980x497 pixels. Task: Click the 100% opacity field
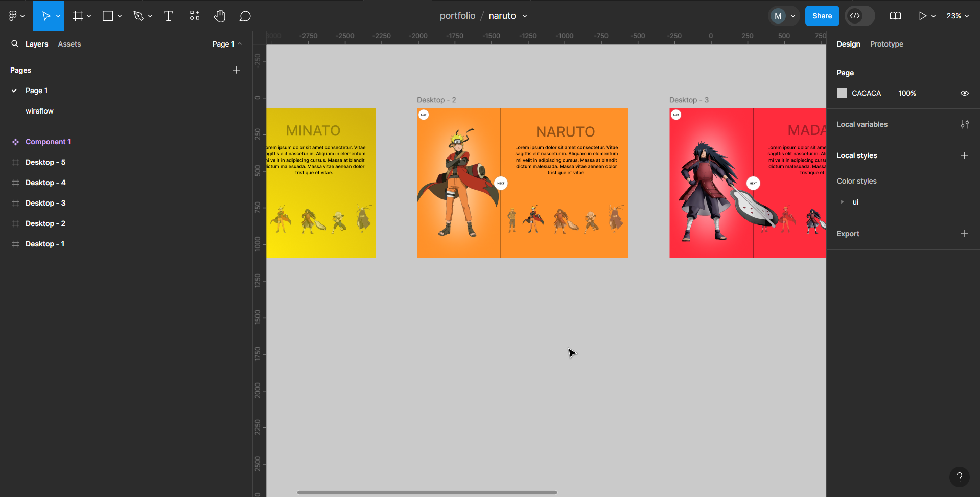pos(907,93)
